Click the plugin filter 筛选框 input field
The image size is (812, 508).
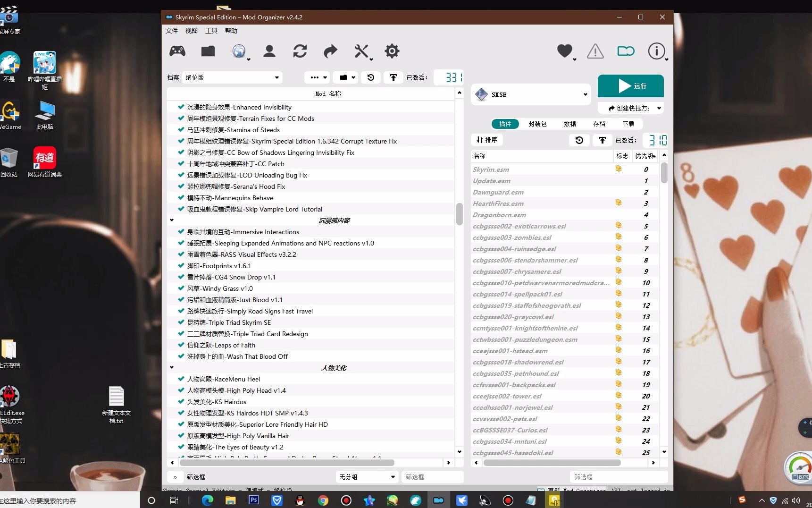(619, 477)
